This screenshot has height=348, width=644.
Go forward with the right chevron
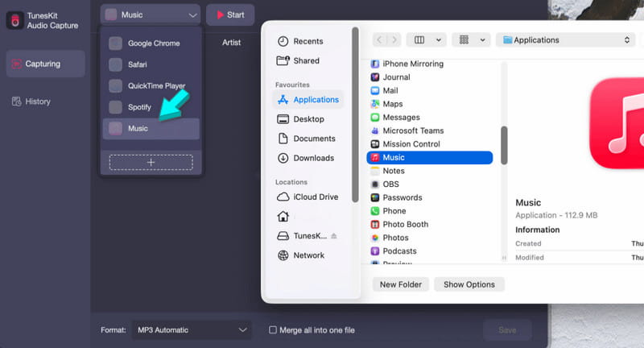click(394, 39)
